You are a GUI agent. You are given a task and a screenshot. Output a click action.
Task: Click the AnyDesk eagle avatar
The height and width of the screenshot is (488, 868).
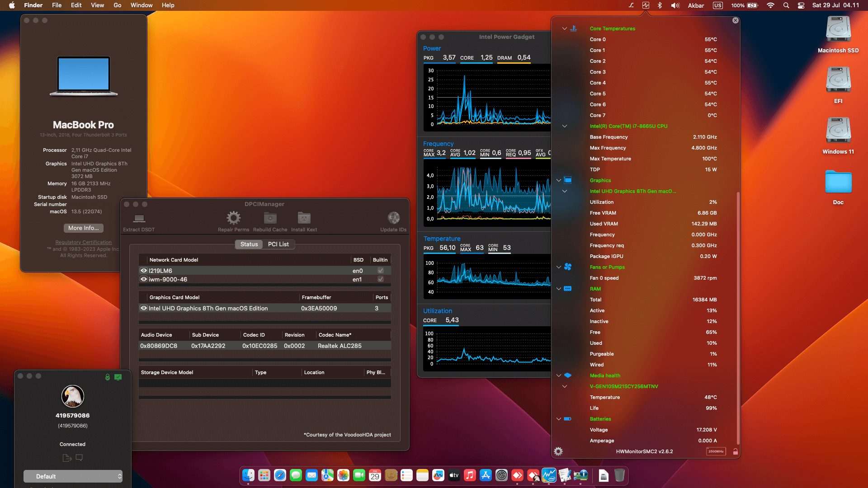[73, 396]
